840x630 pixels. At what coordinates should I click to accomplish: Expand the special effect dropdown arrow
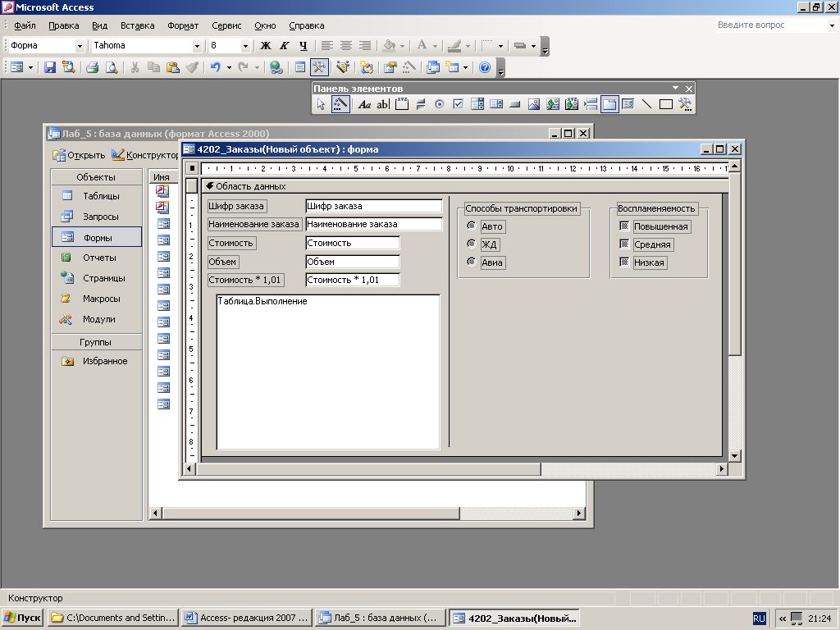click(x=533, y=46)
